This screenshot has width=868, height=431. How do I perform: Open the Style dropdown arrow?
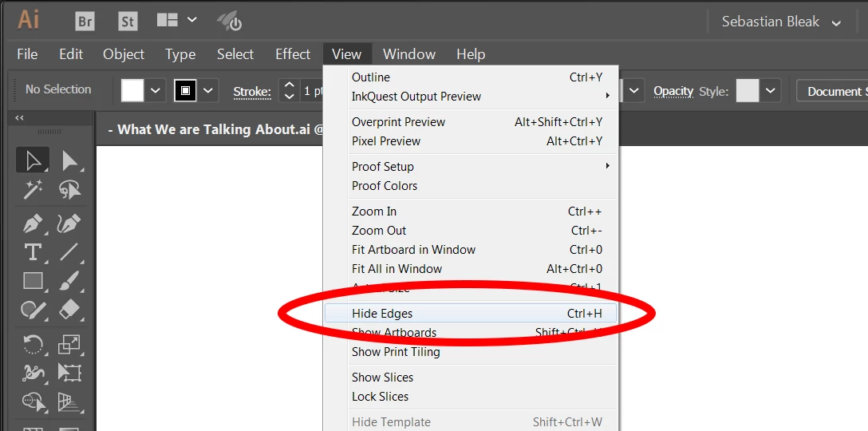[771, 91]
